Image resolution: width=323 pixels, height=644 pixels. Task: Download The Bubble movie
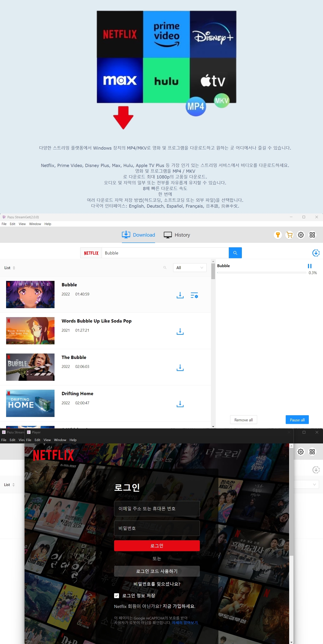(180, 368)
